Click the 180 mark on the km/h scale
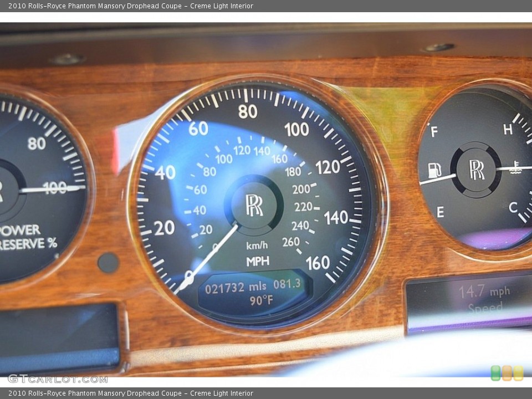 point(293,172)
